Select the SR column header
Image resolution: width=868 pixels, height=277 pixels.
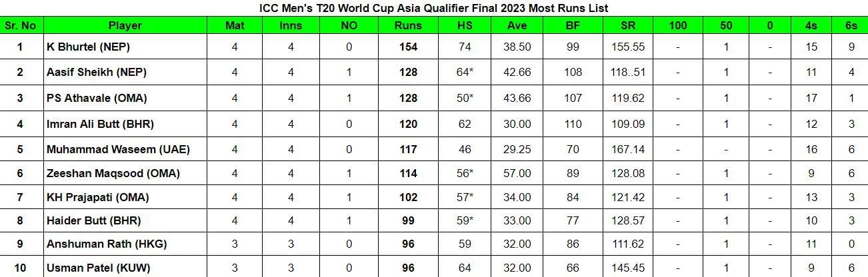coord(627,26)
